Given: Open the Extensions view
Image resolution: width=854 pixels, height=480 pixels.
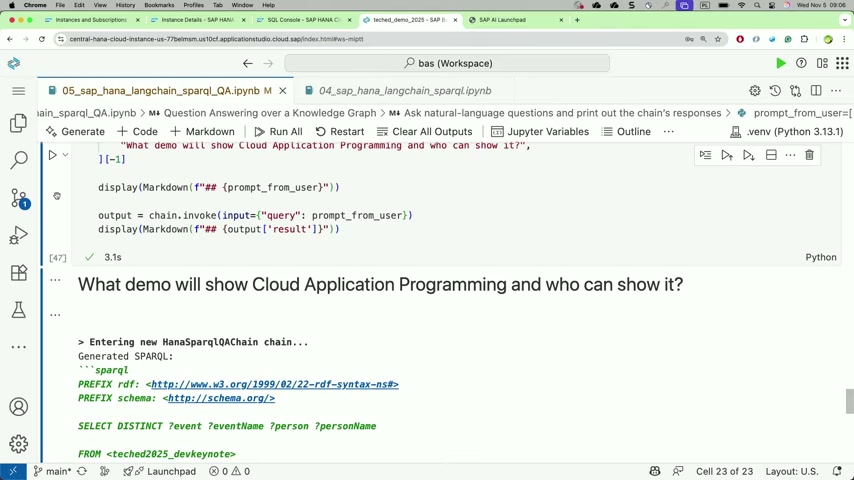Looking at the screenshot, I should [x=19, y=272].
